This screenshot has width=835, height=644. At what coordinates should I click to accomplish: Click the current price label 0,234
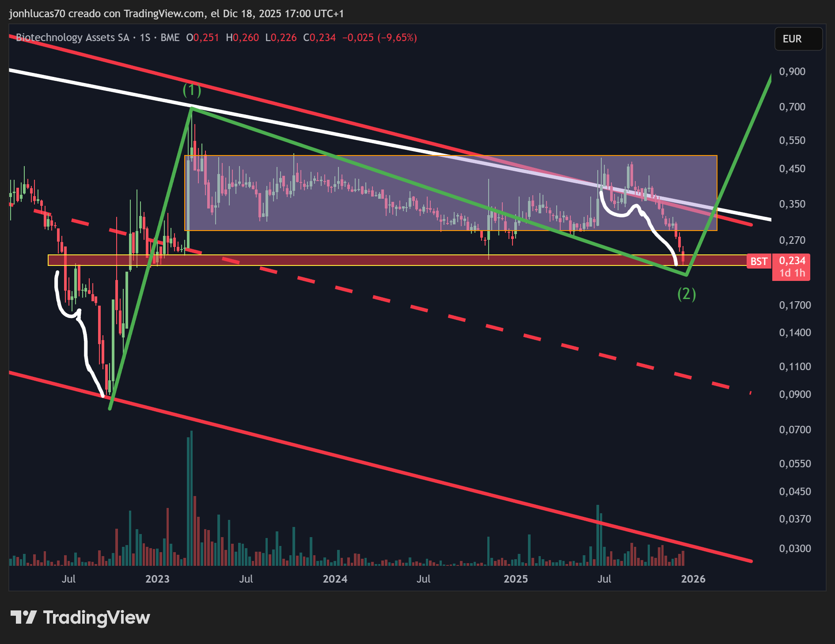[792, 261]
